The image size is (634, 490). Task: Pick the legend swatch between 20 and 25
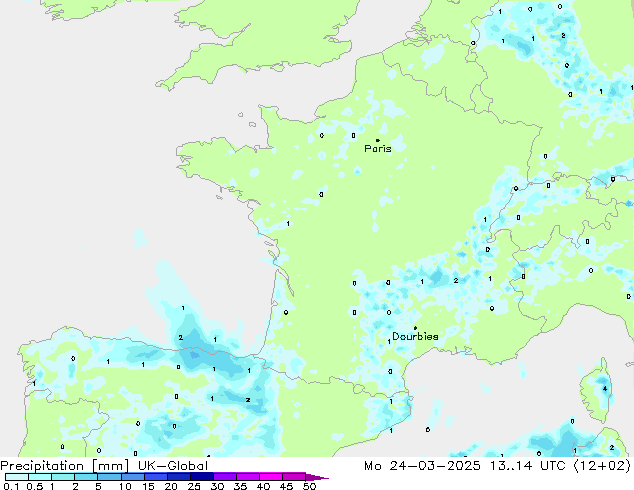[179, 477]
